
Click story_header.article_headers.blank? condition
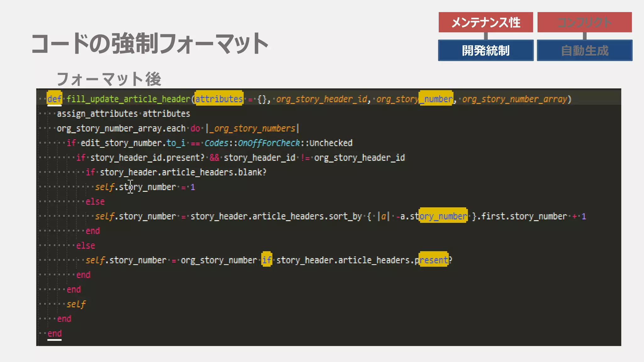click(x=183, y=172)
